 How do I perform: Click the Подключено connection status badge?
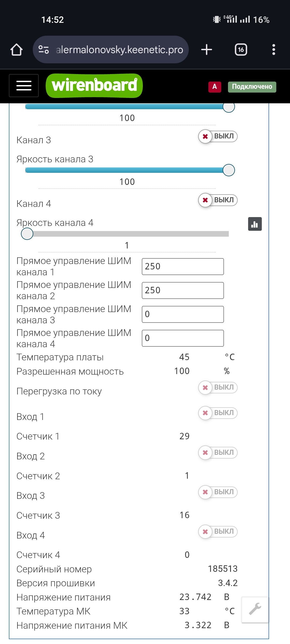(252, 87)
